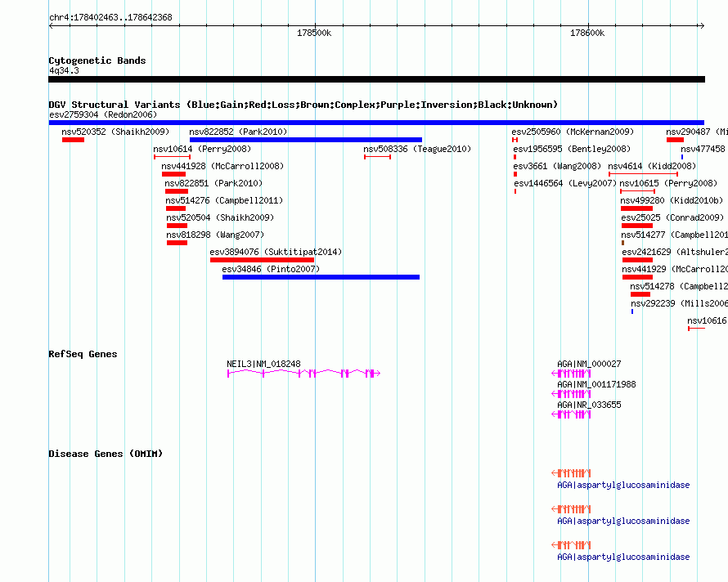Screen dimensions: 728x582
Task: Select the nsv508336 red interval line
Action: tap(377, 157)
